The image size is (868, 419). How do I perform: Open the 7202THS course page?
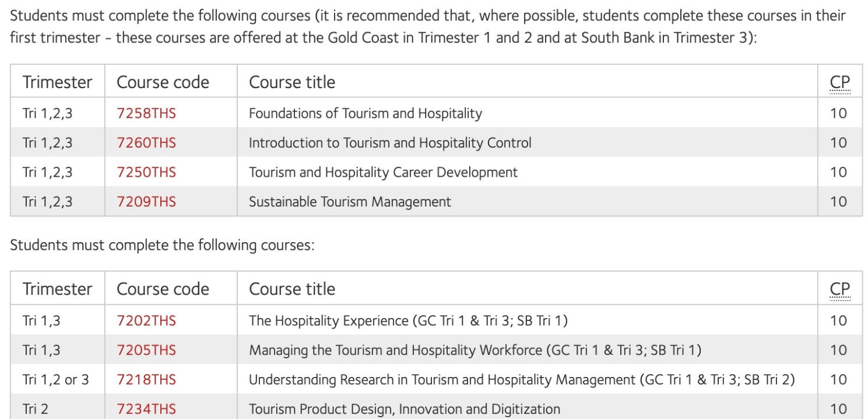point(146,320)
